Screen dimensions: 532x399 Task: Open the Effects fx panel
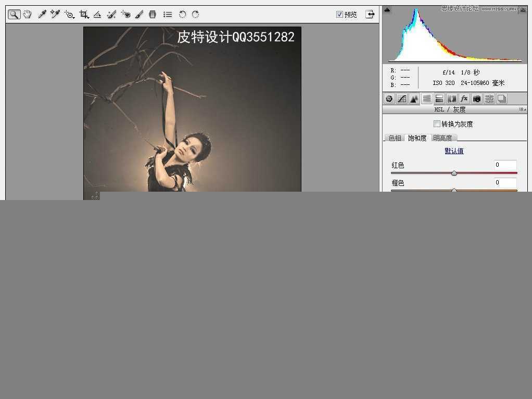point(464,99)
